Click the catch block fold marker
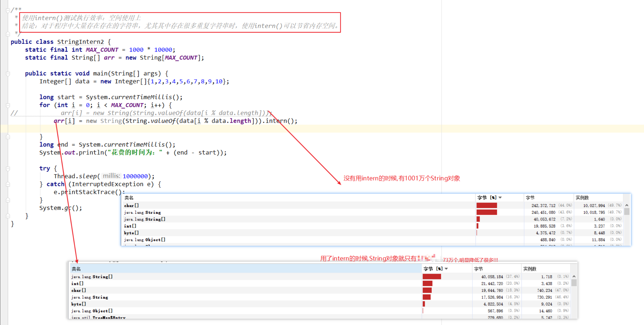This screenshot has height=325, width=644. [x=8, y=184]
